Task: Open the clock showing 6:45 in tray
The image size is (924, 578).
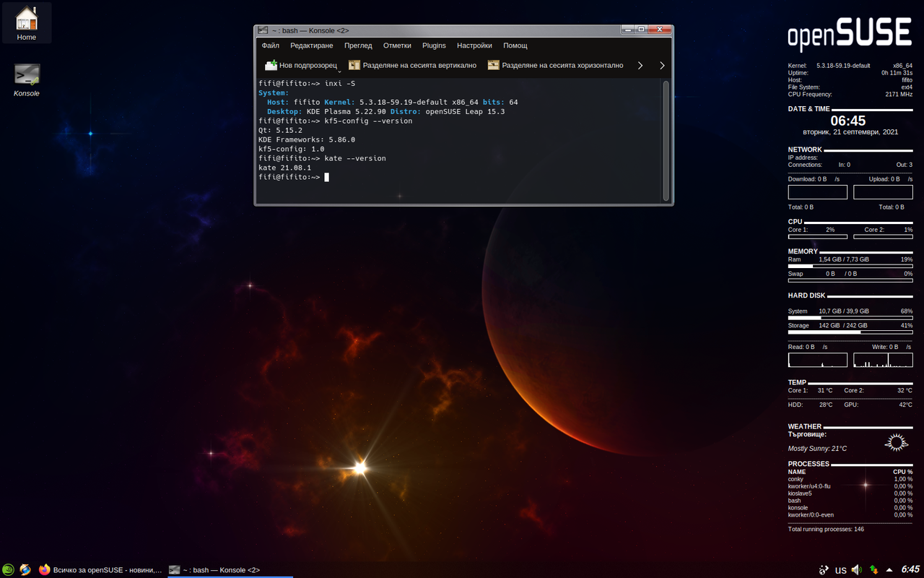Action: 910,570
